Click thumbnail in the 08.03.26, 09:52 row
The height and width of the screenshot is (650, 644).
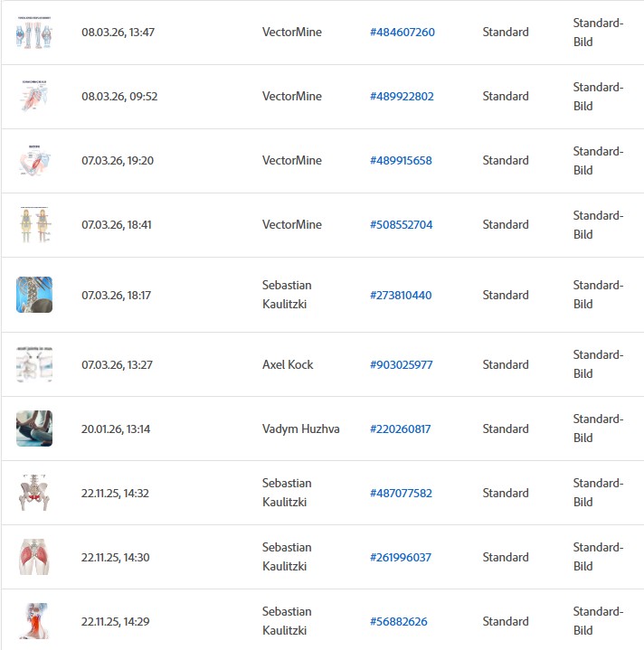[34, 97]
